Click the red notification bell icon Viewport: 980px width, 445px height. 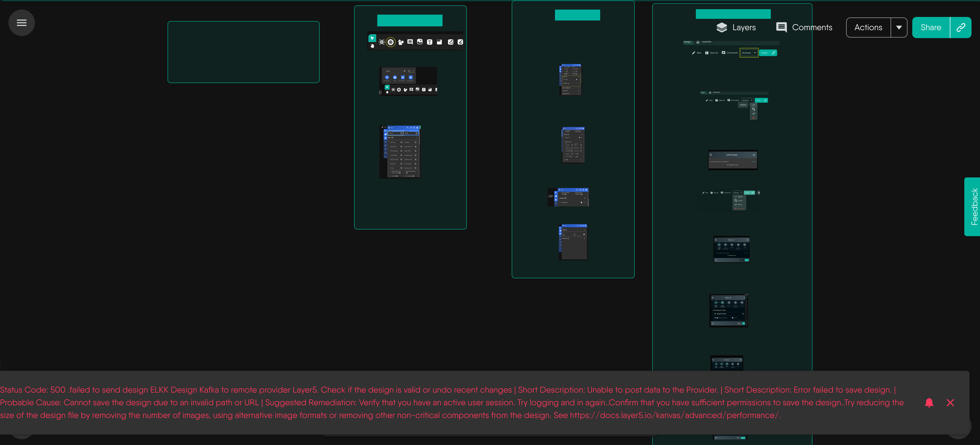point(929,402)
